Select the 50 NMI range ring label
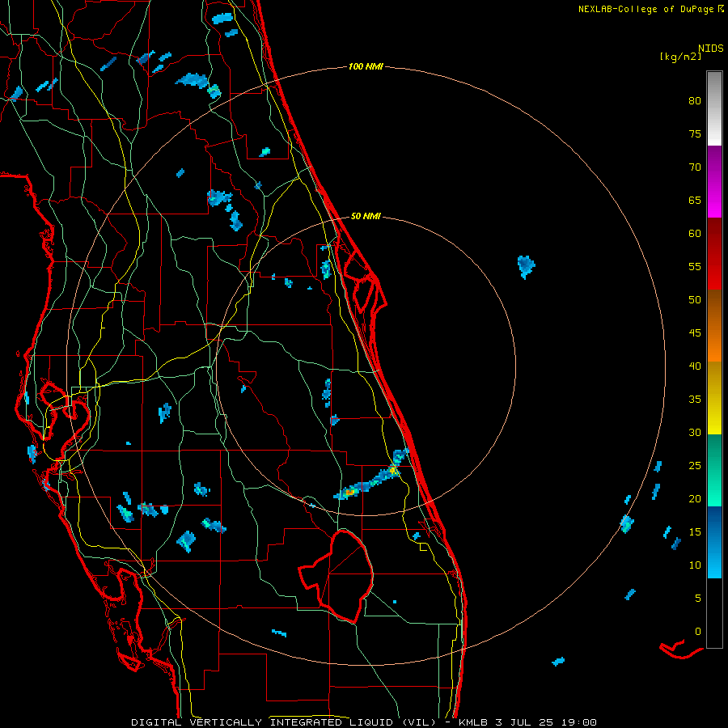This screenshot has width=728, height=728. click(366, 216)
